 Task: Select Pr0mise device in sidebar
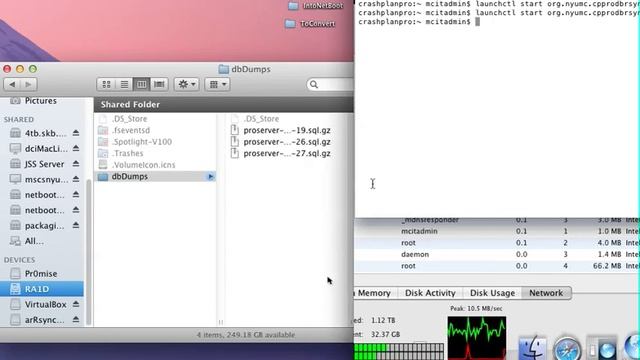tap(41, 273)
